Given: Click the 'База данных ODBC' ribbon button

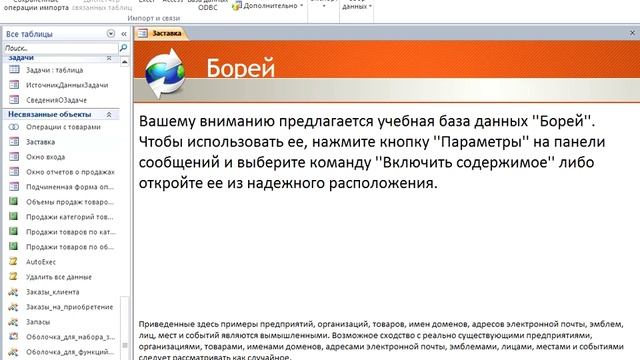Looking at the screenshot, I should [208, 4].
